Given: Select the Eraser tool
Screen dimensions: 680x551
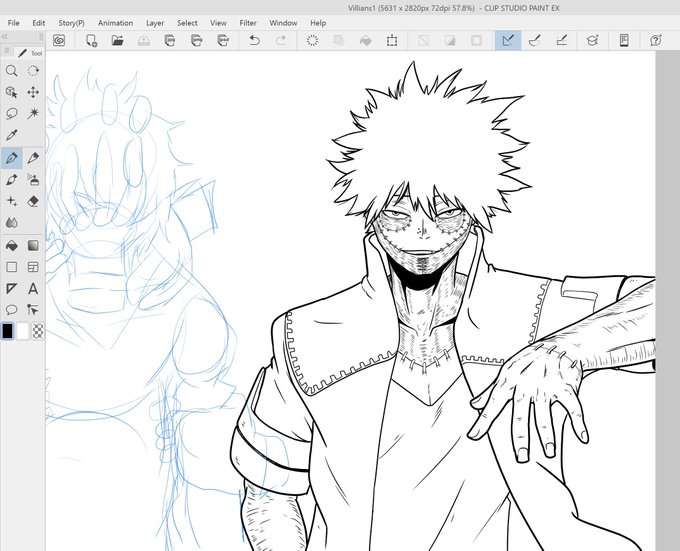Looking at the screenshot, I should tap(33, 201).
